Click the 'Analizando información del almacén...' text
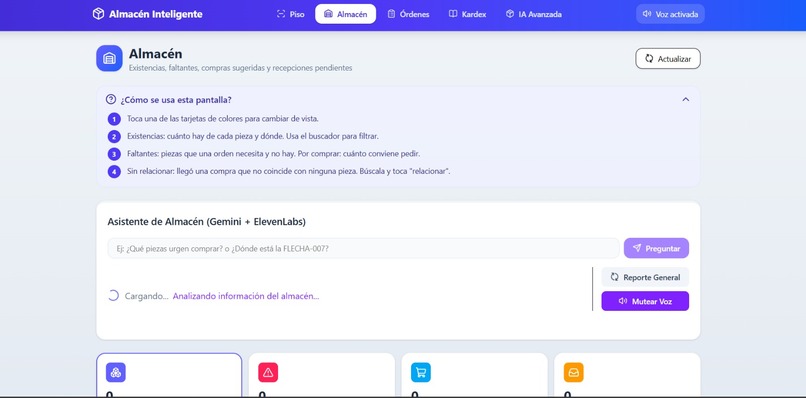Image resolution: width=806 pixels, height=398 pixels. click(246, 296)
